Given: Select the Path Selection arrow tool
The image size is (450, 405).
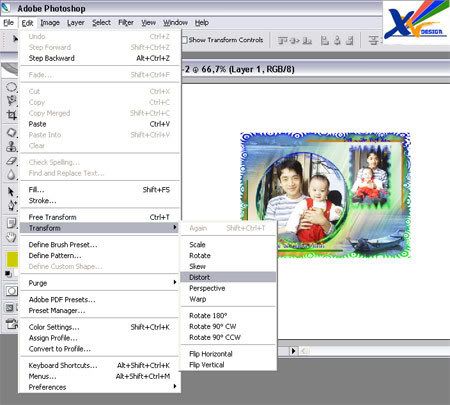Looking at the screenshot, I should pyautogui.click(x=11, y=192).
